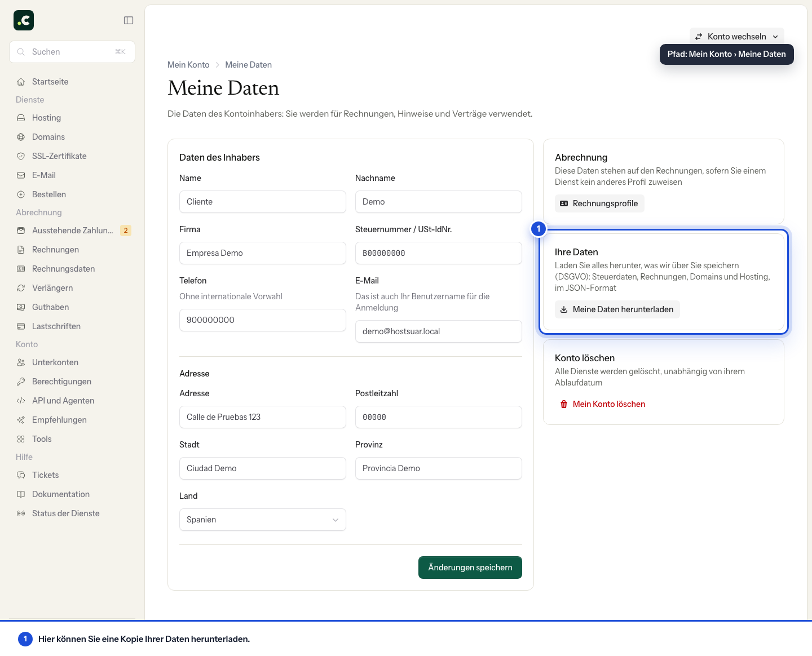
Task: Open Empfehlungen in the sidebar
Action: 72,420
